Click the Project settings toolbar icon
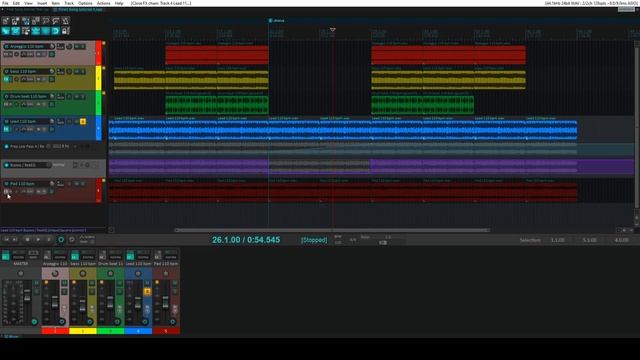 click(x=36, y=21)
